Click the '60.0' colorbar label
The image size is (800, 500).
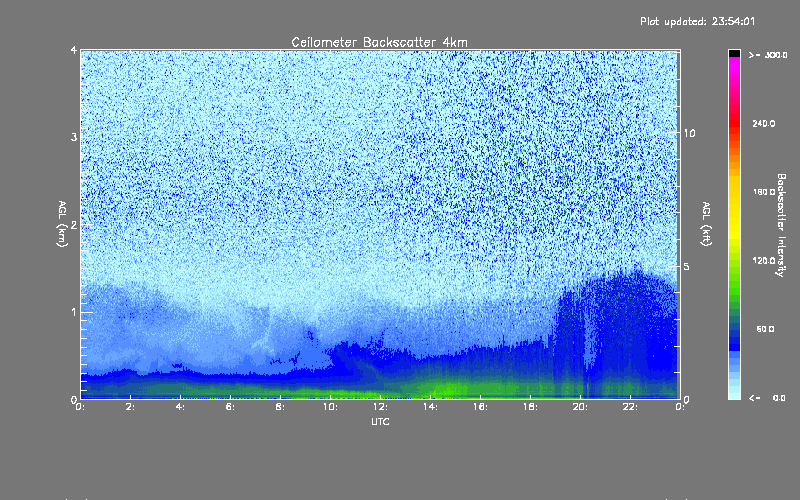(x=765, y=329)
